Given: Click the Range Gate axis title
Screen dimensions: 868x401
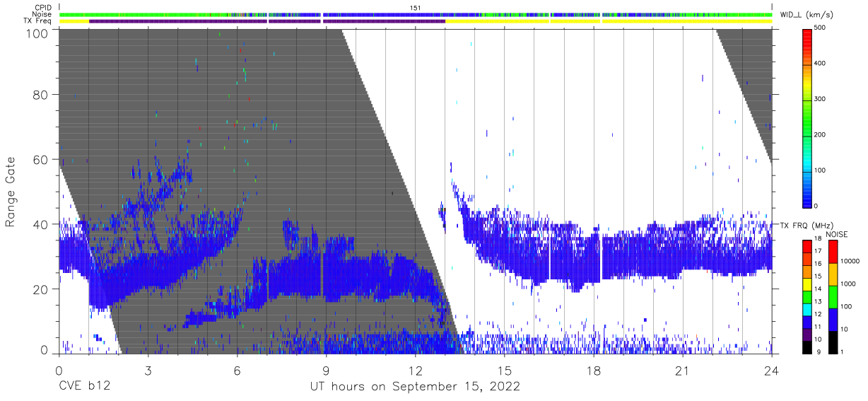Looking at the screenshot, I should [x=11, y=192].
